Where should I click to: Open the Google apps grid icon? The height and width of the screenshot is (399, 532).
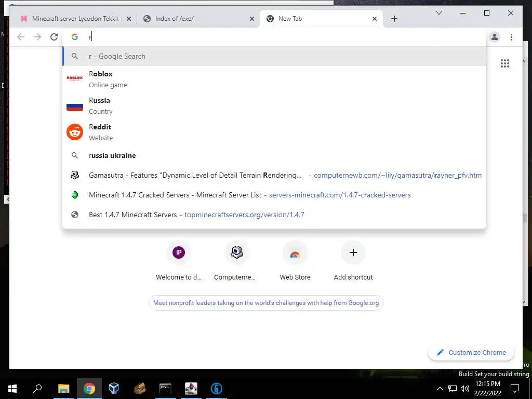click(x=505, y=63)
